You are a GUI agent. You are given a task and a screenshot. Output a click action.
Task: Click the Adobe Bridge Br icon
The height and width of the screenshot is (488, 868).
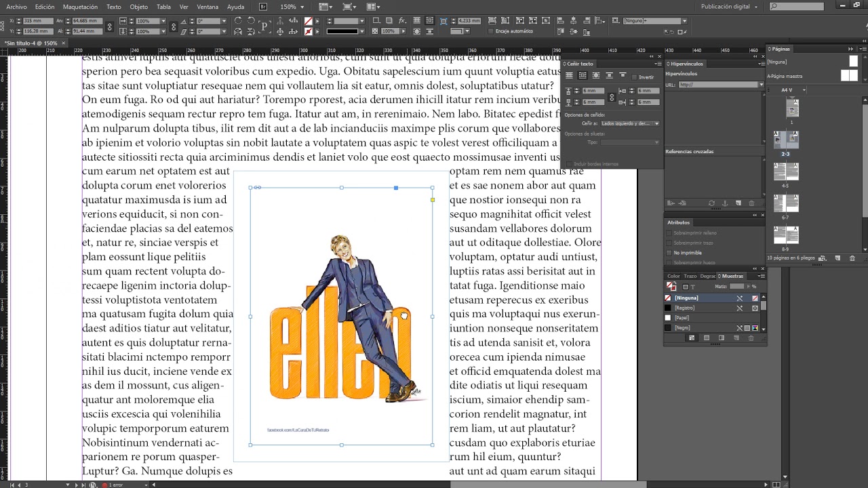(x=263, y=7)
